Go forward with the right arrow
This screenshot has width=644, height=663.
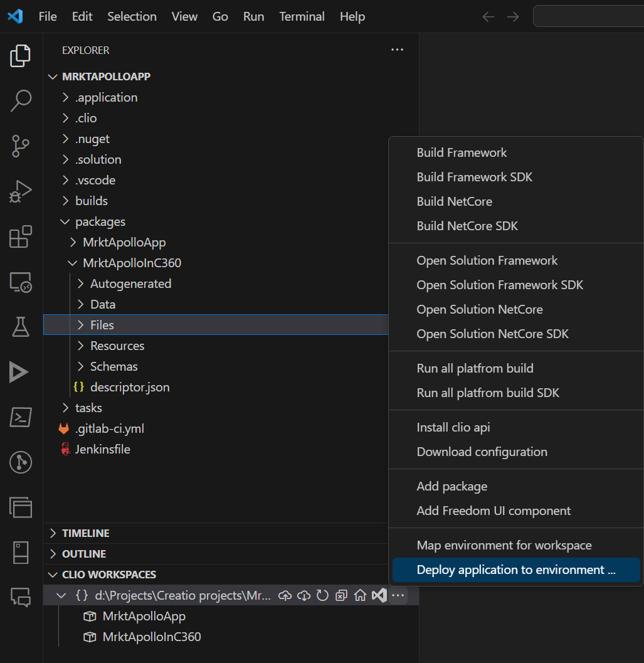[513, 16]
